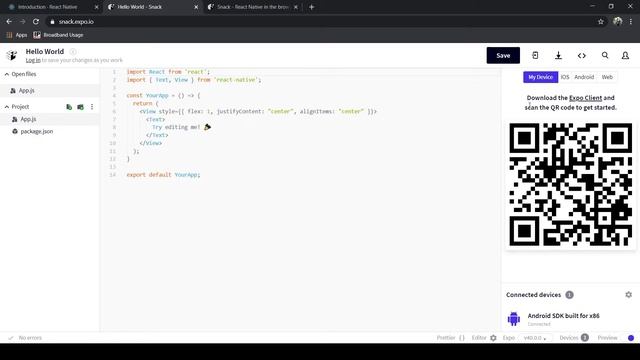Viewport: 640px width, 360px height.
Task: Open the Project three-dot menu
Action: point(92,107)
